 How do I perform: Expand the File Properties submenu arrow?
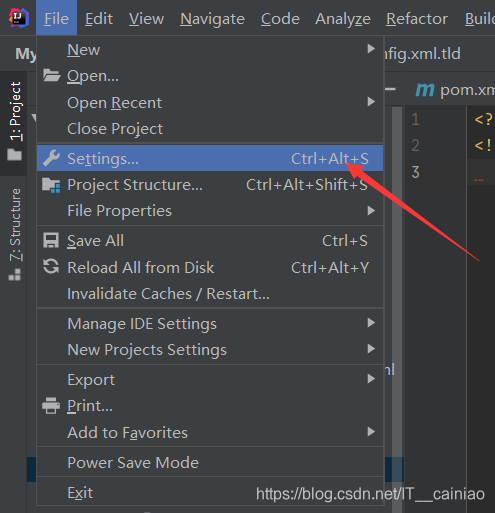(x=371, y=210)
